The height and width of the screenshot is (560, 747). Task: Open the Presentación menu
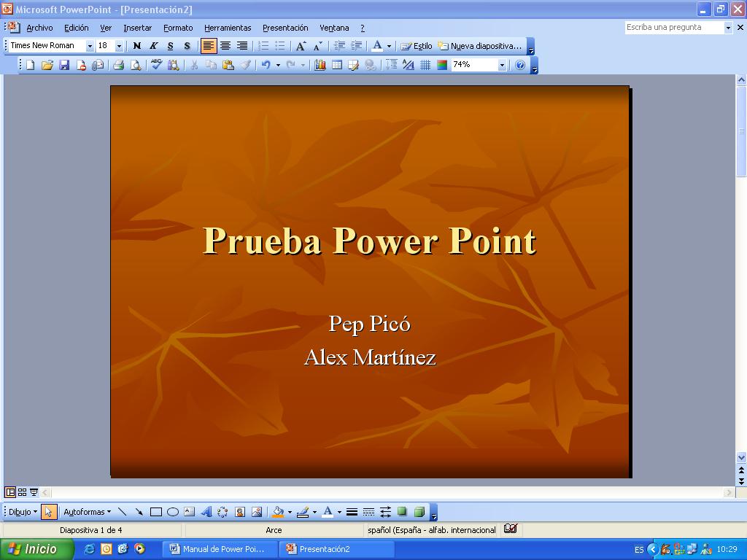click(x=285, y=28)
